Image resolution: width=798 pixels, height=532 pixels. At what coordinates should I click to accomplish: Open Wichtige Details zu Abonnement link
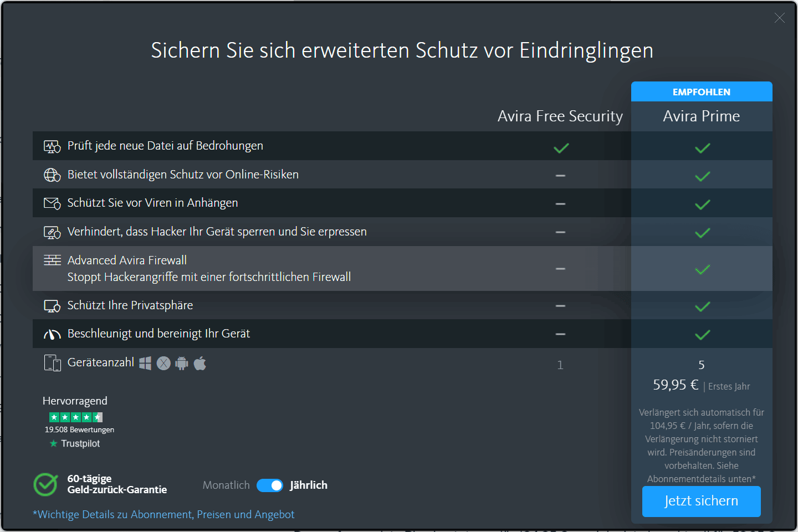click(163, 514)
